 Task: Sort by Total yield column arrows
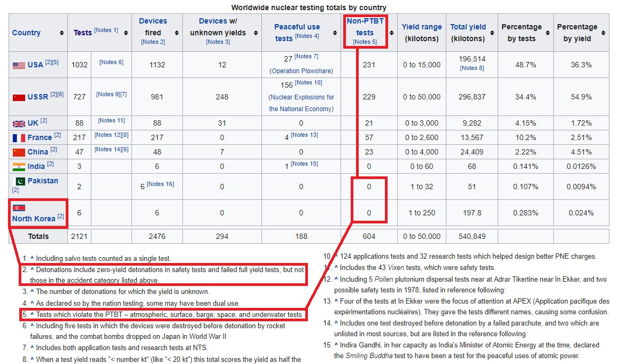click(x=492, y=33)
